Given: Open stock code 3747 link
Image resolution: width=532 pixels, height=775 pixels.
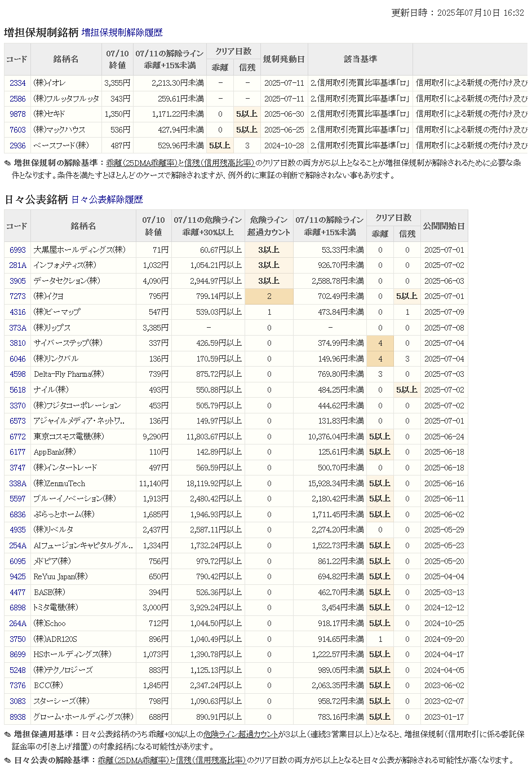Looking at the screenshot, I should (17, 468).
